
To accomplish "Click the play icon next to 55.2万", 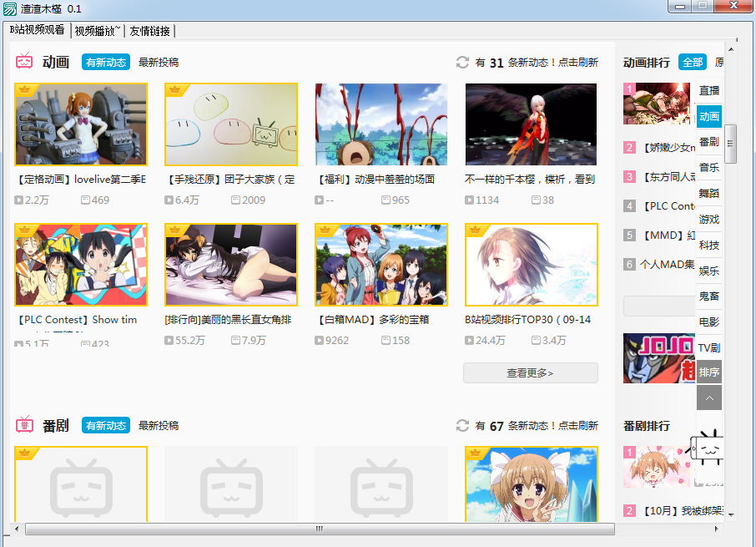I will point(169,340).
